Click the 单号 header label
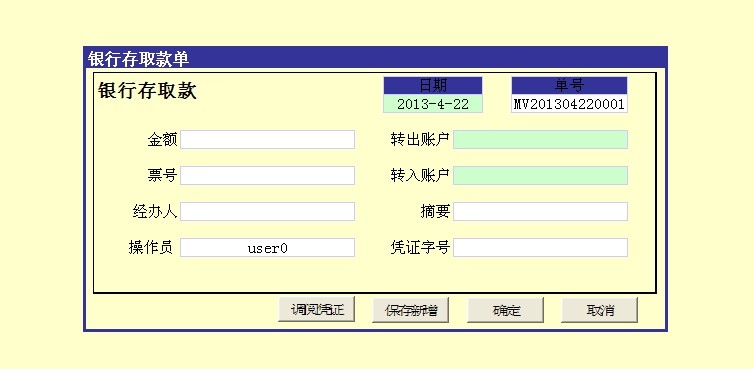This screenshot has height=369, width=754. click(569, 86)
